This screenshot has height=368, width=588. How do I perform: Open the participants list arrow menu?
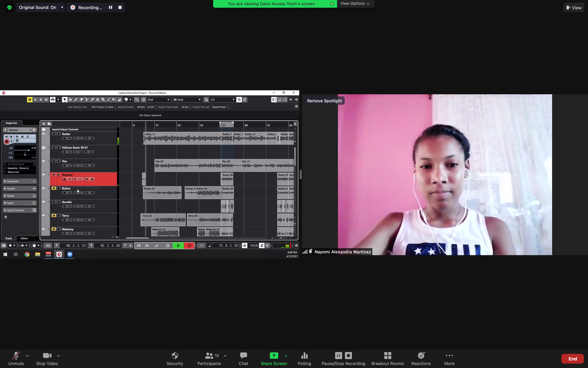(x=225, y=356)
